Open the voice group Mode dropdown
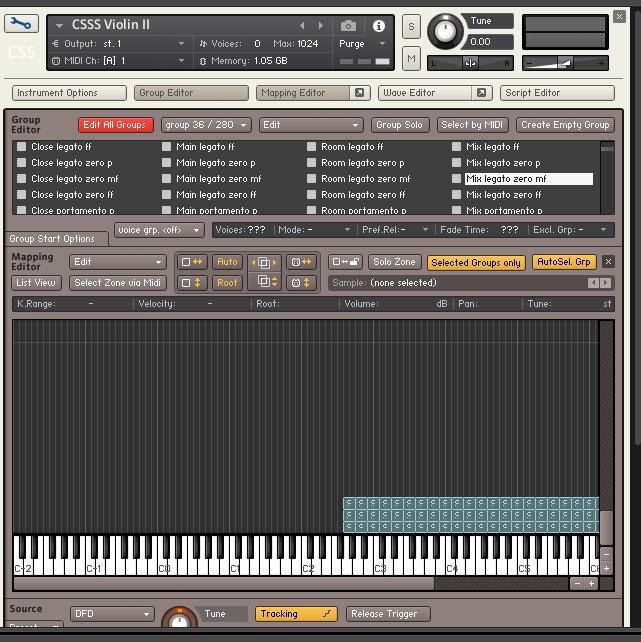641x642 pixels. (x=314, y=230)
